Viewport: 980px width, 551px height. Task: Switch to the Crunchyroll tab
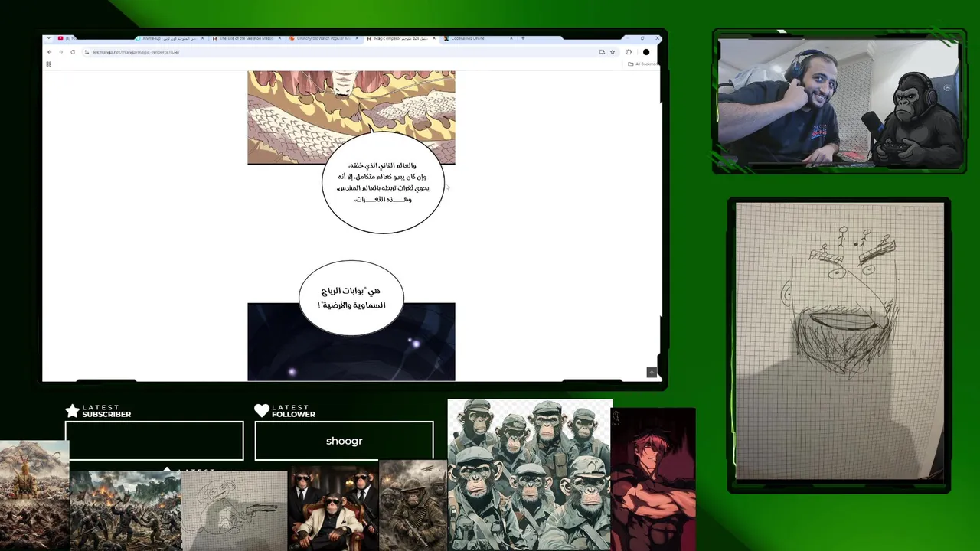pos(324,38)
